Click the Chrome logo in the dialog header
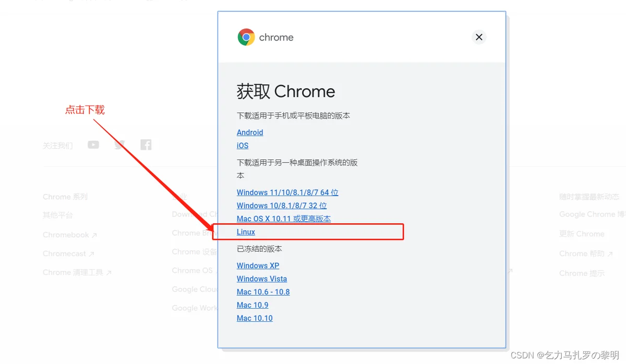This screenshot has height=364, width=626. 246,37
